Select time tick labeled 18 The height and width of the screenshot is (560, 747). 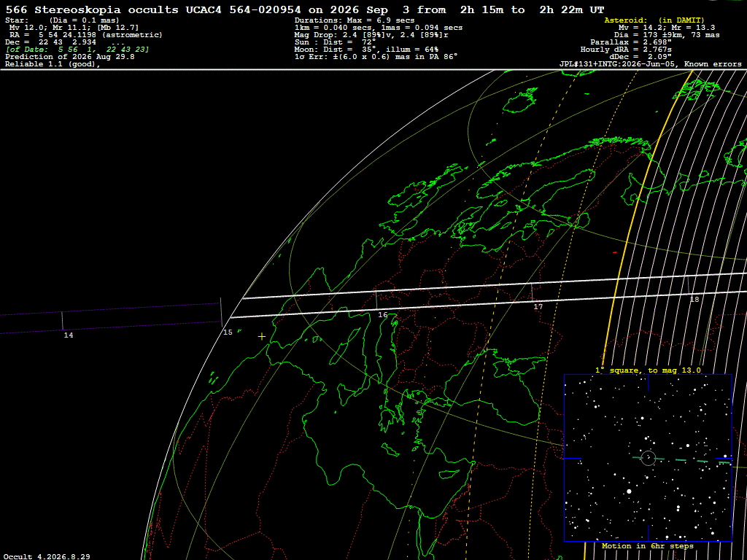694,299
